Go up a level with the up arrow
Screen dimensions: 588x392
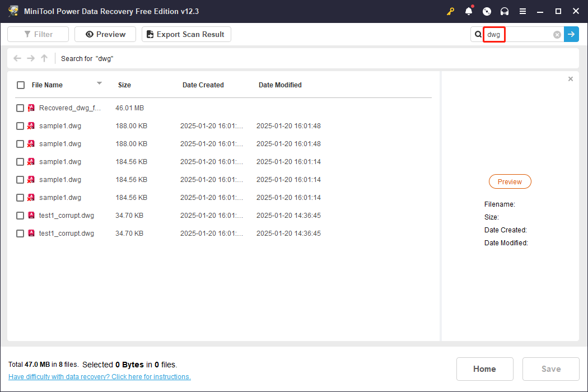pyautogui.click(x=44, y=58)
